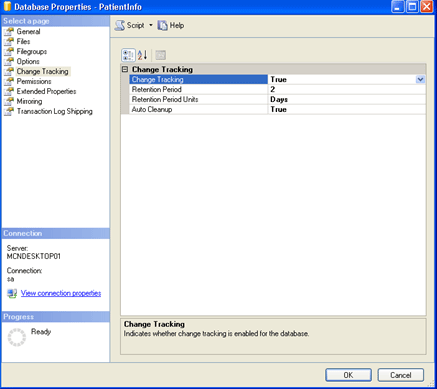Edit the Retention Period value 2
Viewport: 437px width, 389px height.
(x=347, y=89)
